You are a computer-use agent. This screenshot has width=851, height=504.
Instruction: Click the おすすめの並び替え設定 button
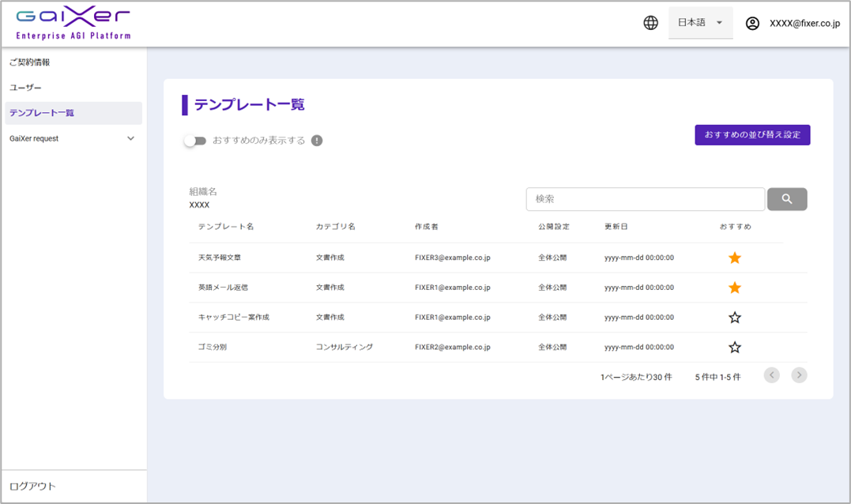click(752, 135)
